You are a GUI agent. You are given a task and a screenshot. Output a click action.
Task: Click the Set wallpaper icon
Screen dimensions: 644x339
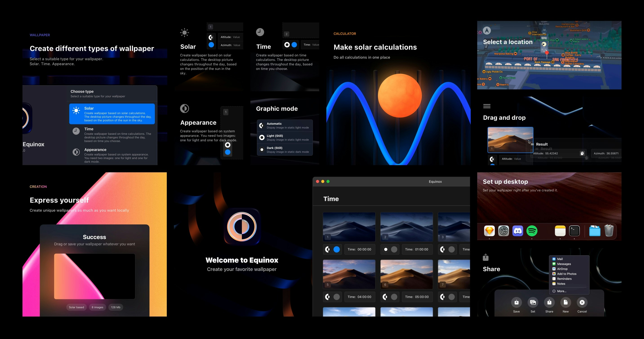pos(533,302)
